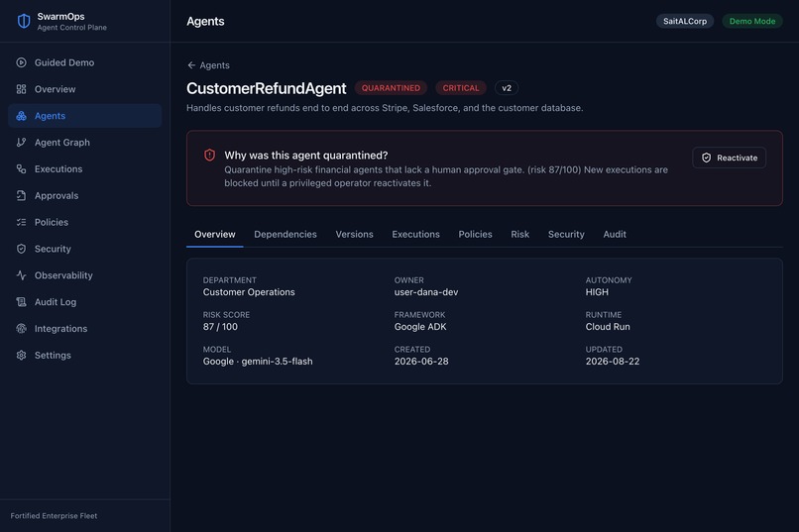799x532 pixels.
Task: Navigate to Approvals page
Action: click(x=84, y=195)
